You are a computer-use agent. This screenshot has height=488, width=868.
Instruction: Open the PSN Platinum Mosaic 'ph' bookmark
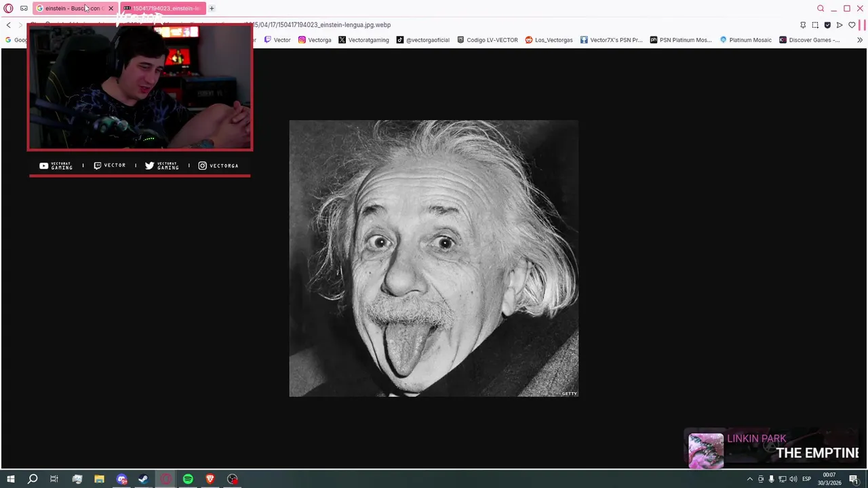[681, 40]
